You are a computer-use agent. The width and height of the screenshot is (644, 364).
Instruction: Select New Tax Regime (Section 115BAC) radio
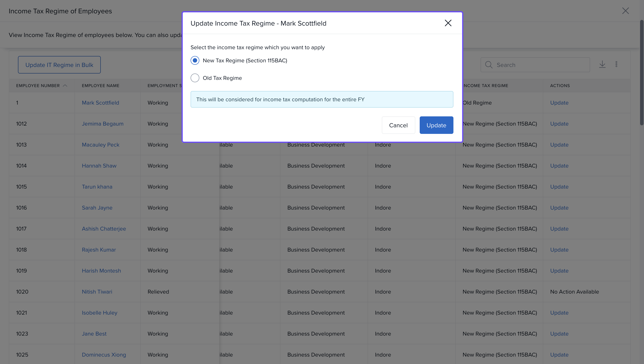tap(195, 61)
